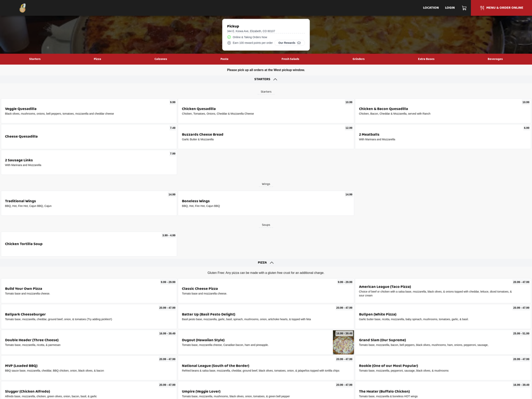The height and width of the screenshot is (399, 532).
Task: Open the Location link
Action: point(430,7)
